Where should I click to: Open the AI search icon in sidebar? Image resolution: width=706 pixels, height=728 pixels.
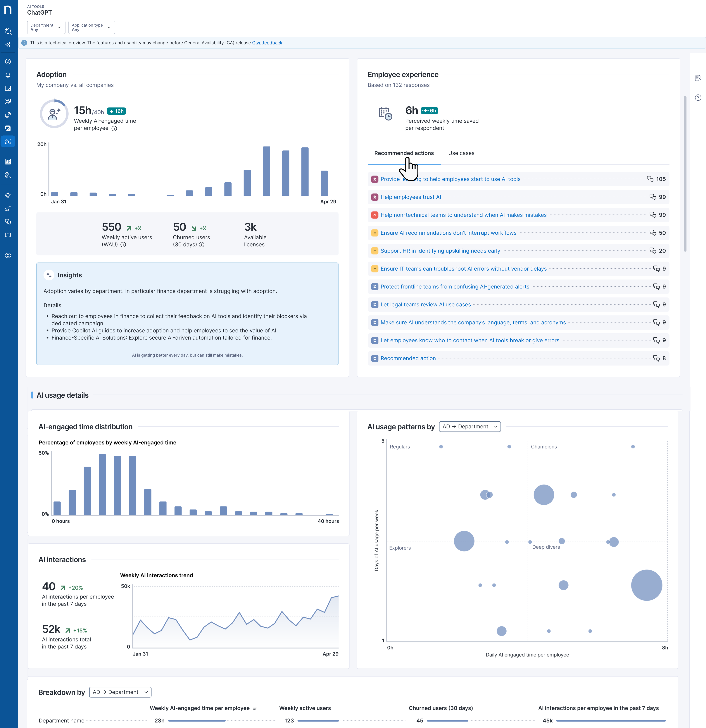tap(8, 31)
